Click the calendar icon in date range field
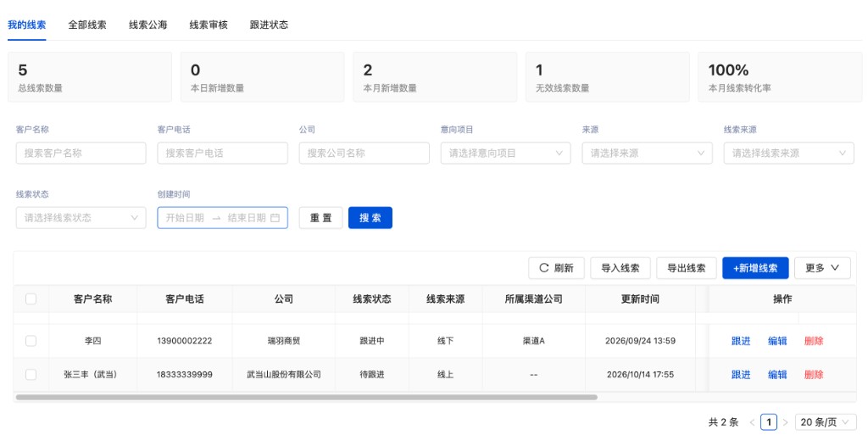This screenshot has width=868, height=441. [275, 218]
